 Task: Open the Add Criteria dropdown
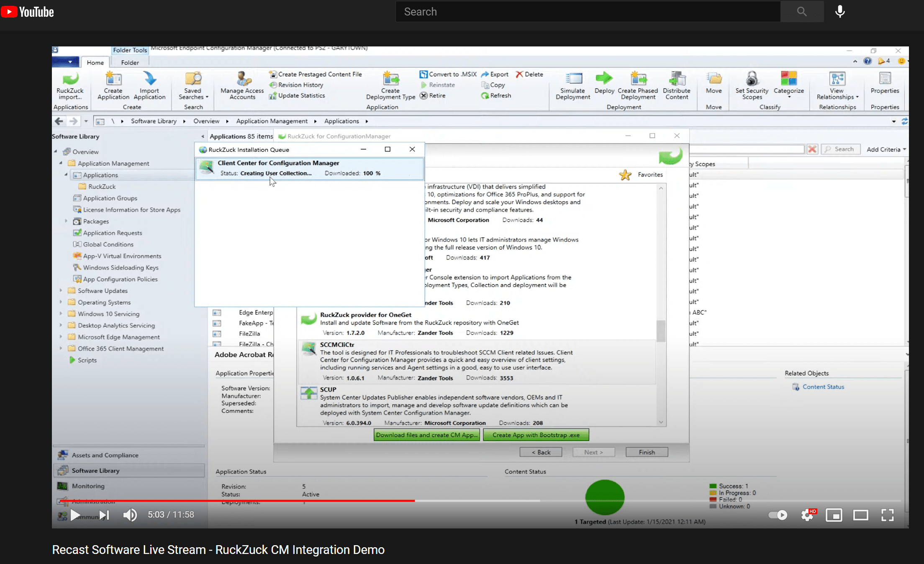click(886, 149)
